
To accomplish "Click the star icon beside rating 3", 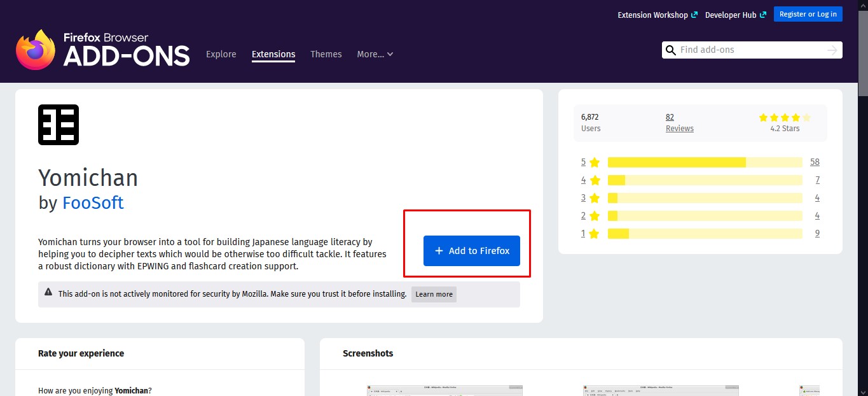I will pyautogui.click(x=595, y=198).
